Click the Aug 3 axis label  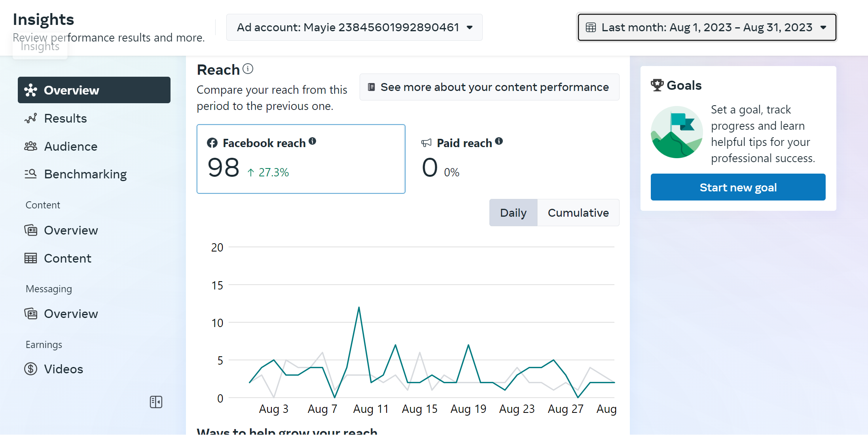pyautogui.click(x=274, y=409)
